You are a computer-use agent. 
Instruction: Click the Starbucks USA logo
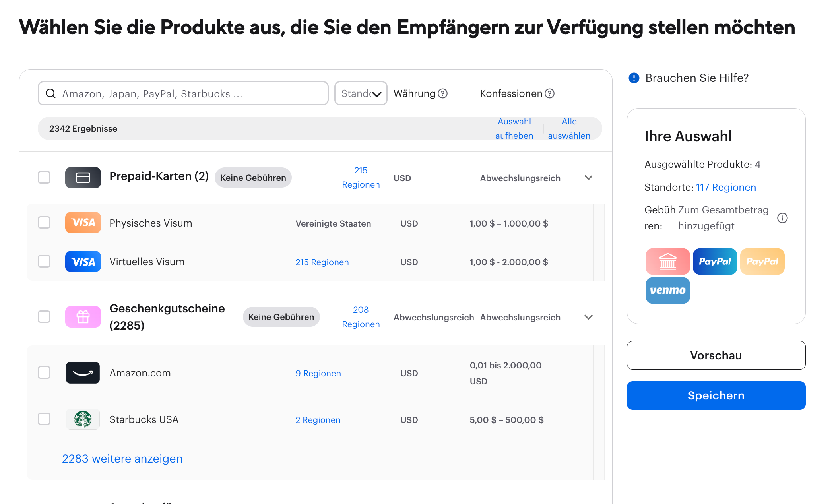(x=83, y=419)
